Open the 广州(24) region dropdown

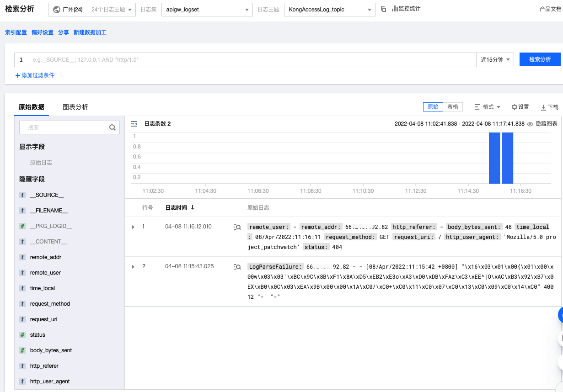coord(92,9)
